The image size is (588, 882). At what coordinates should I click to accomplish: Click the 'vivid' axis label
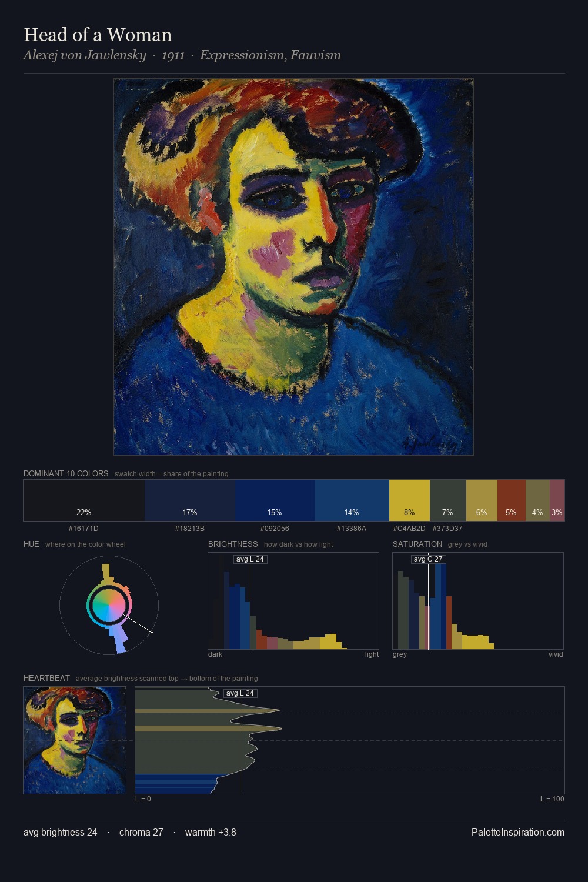point(556,654)
